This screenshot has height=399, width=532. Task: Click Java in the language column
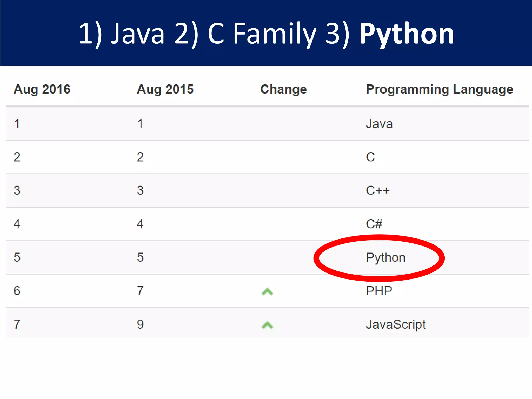[379, 124]
